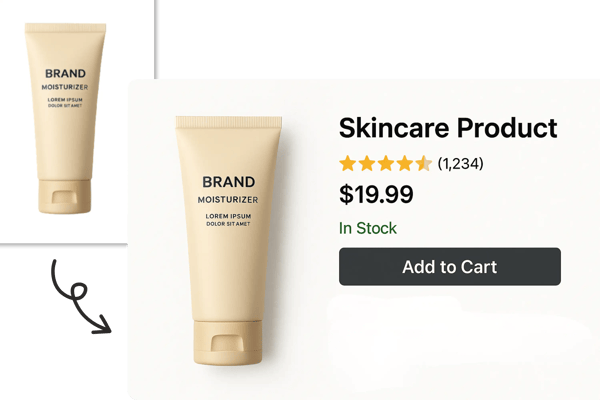
Task: Click the arrowhead of the curly arrow
Action: tap(103, 325)
